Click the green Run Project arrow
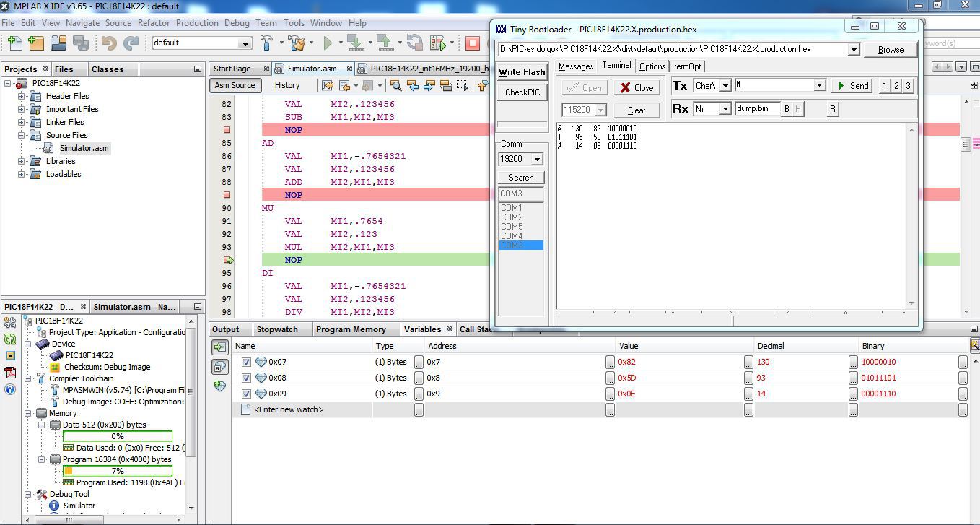The height and width of the screenshot is (525, 980). pyautogui.click(x=328, y=43)
